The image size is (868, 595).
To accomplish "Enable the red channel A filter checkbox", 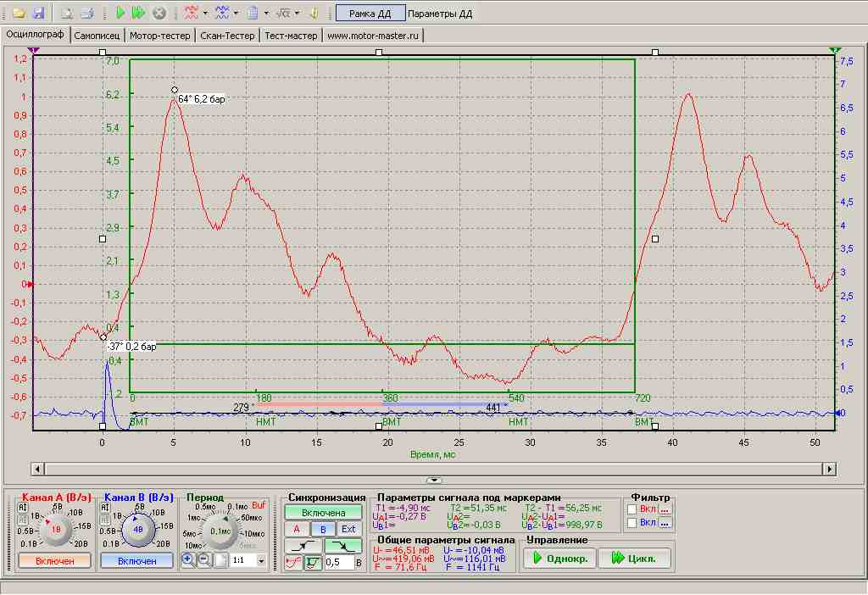I will point(632,509).
